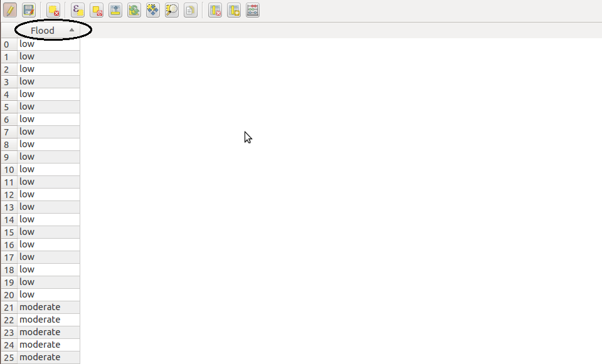Click the 'low' cell in row 11
The height and width of the screenshot is (364, 602).
coord(49,182)
